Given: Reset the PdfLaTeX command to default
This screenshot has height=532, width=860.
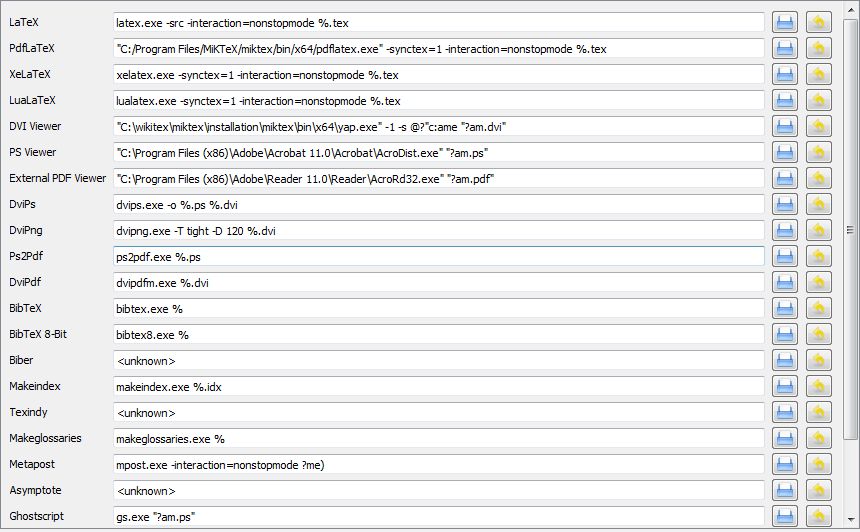Looking at the screenshot, I should [818, 48].
